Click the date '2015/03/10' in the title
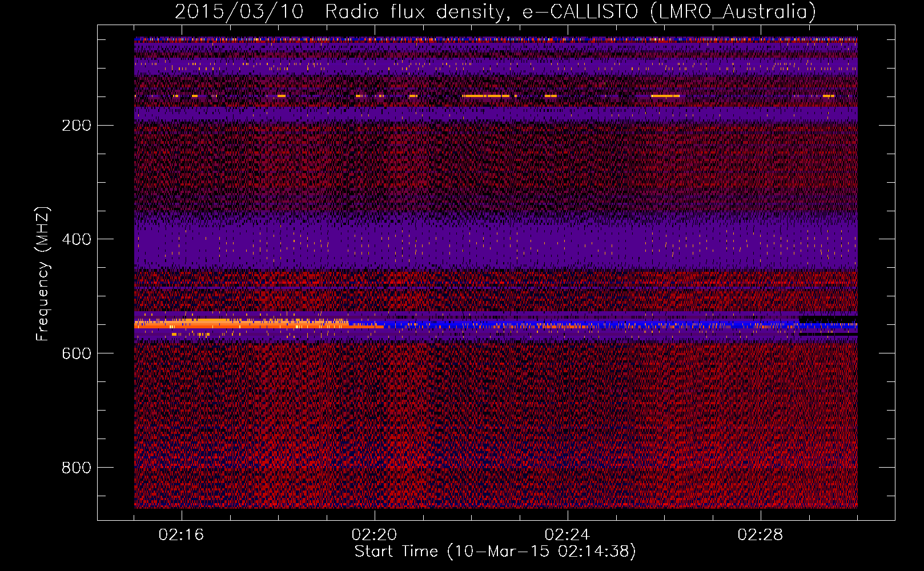 (x=239, y=12)
